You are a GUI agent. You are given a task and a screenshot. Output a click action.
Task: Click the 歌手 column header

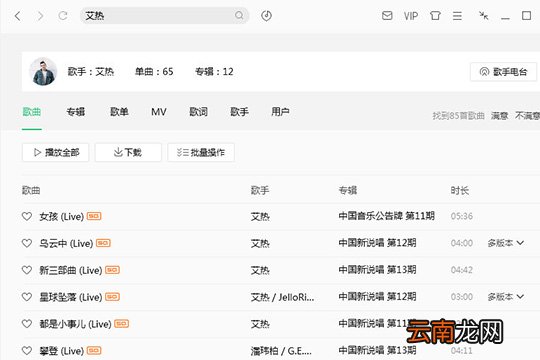(x=260, y=190)
